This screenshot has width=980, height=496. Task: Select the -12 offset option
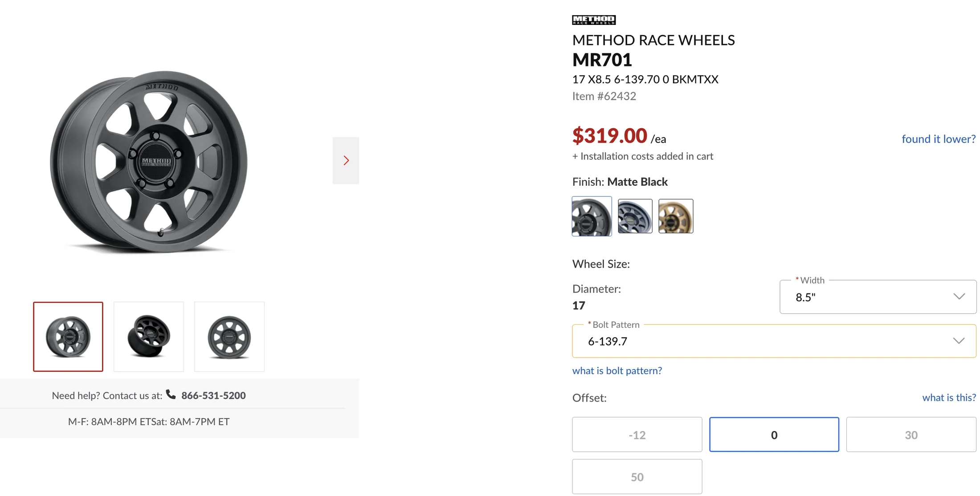click(x=637, y=435)
